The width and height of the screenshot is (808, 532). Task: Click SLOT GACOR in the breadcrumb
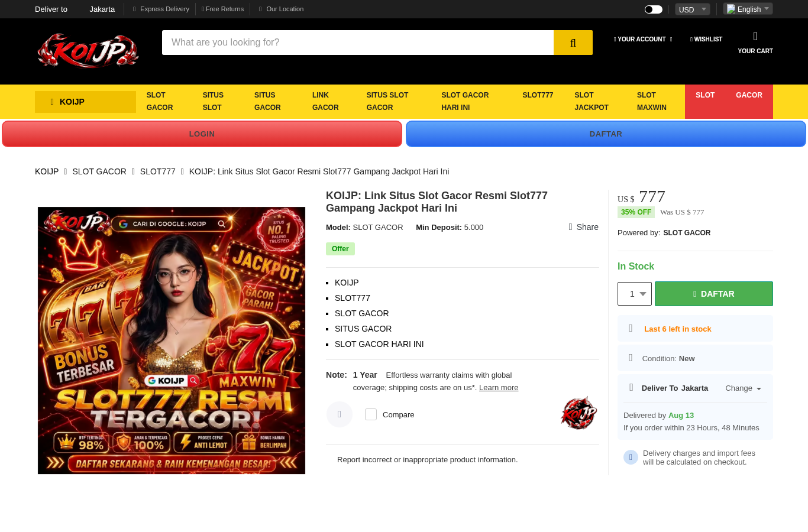tap(99, 171)
